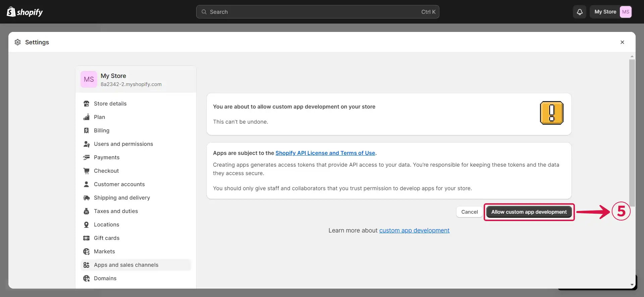Open Shopify API License and Terms link
644x297 pixels.
(325, 153)
